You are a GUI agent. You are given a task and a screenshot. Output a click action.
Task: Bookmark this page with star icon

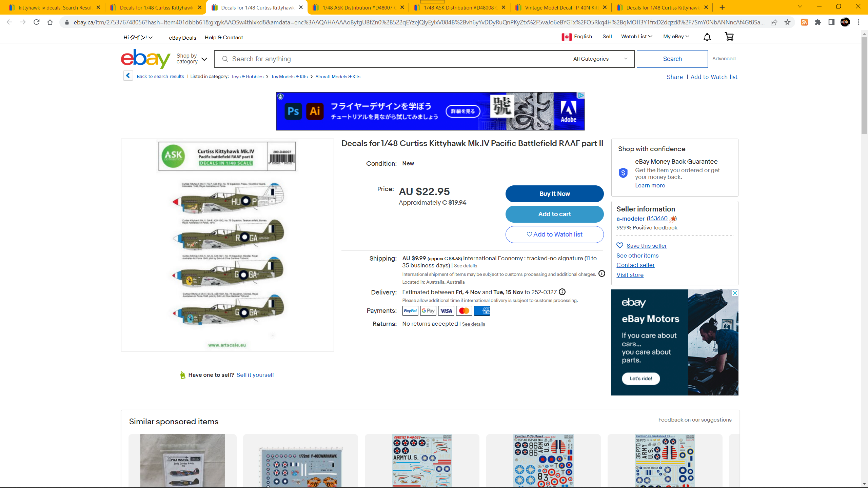[787, 22]
